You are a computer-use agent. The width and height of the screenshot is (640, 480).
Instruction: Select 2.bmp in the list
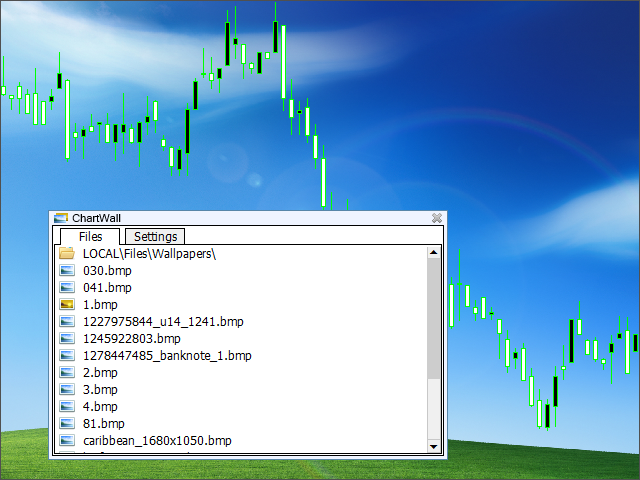point(100,373)
